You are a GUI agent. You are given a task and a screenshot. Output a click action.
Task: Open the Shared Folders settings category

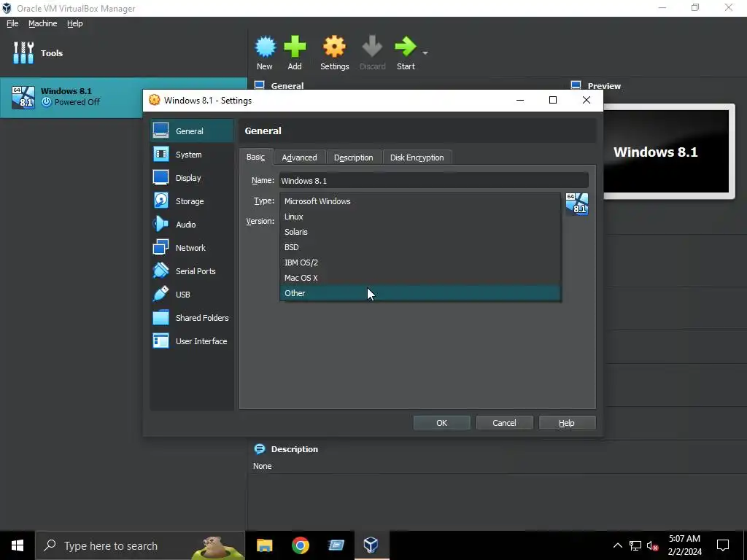coord(192,318)
